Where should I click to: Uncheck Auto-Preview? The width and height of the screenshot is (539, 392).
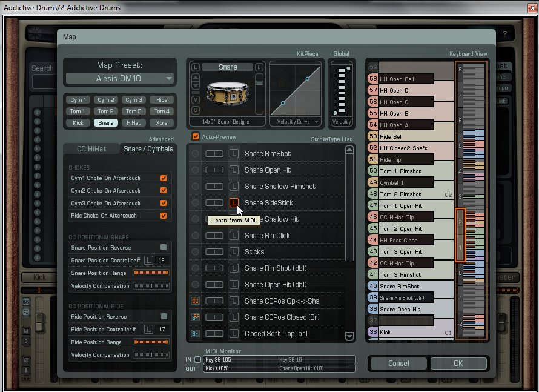tap(195, 136)
